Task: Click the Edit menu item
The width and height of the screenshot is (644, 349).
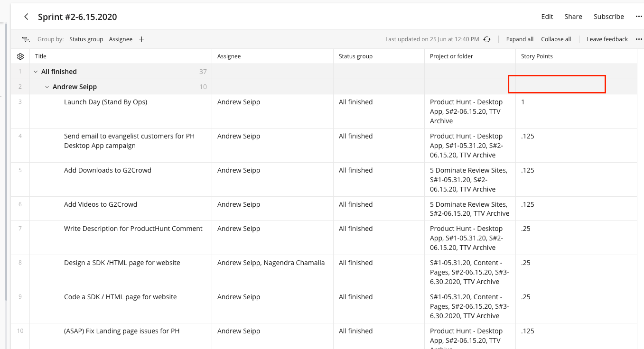Action: pos(547,17)
